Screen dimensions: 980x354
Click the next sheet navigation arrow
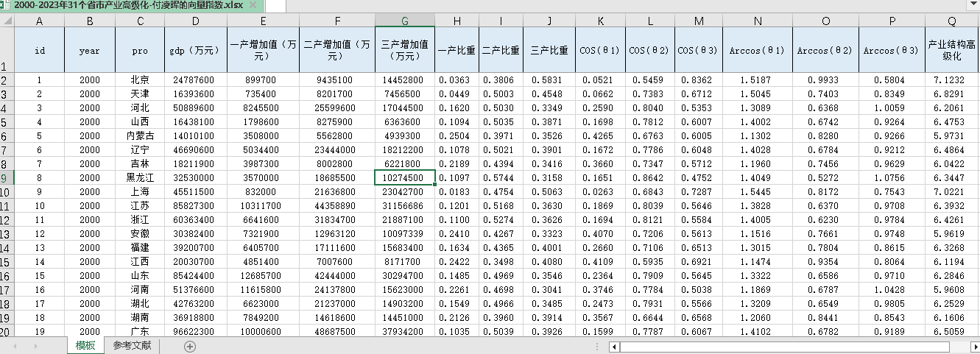[x=35, y=346]
